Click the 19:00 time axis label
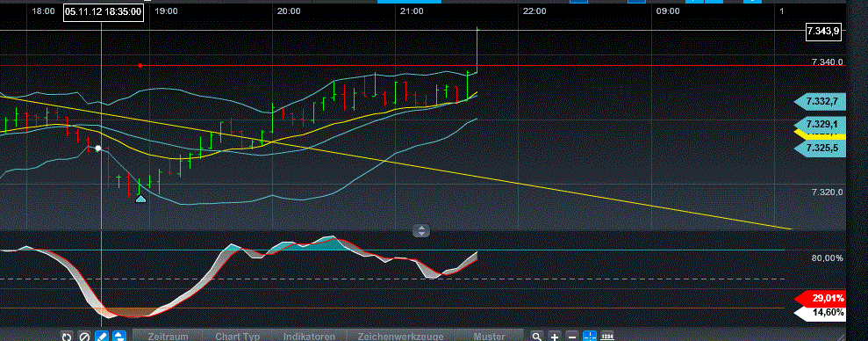 pyautogui.click(x=166, y=11)
